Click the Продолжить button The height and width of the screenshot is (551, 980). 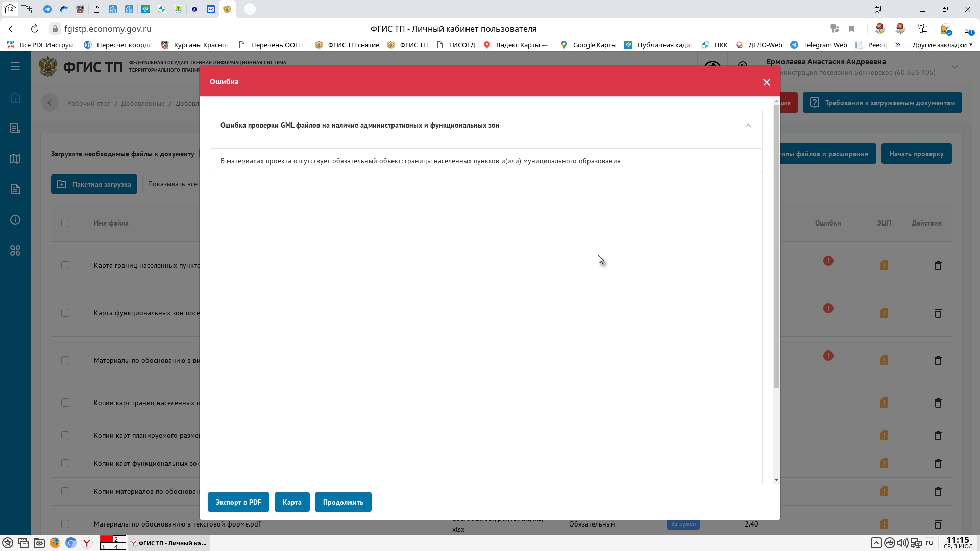click(343, 502)
